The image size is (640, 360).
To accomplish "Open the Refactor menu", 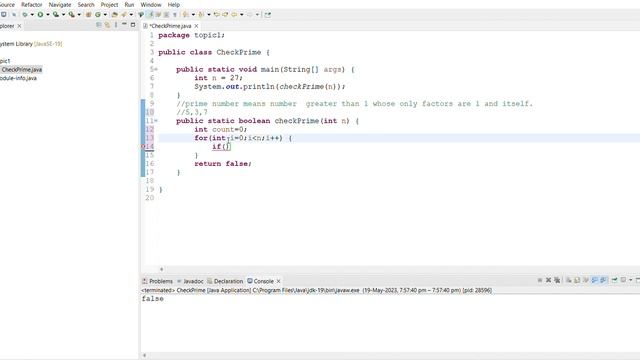I will (31, 4).
